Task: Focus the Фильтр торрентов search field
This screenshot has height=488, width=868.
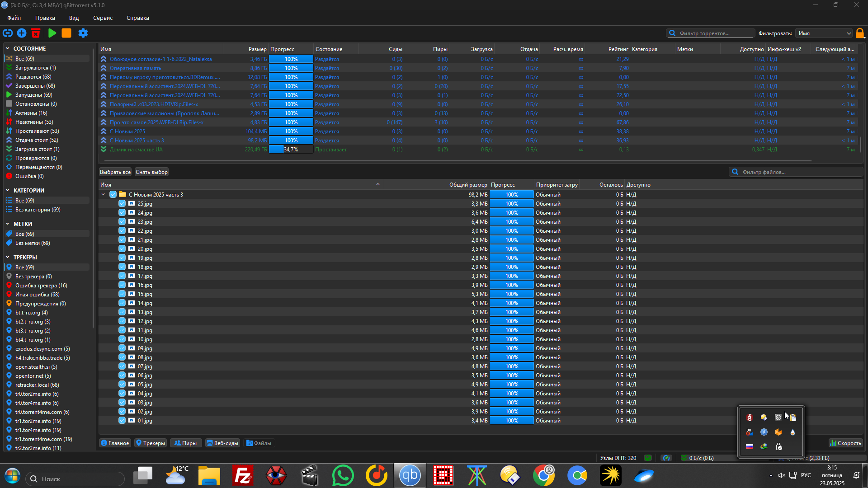Action: (x=711, y=33)
